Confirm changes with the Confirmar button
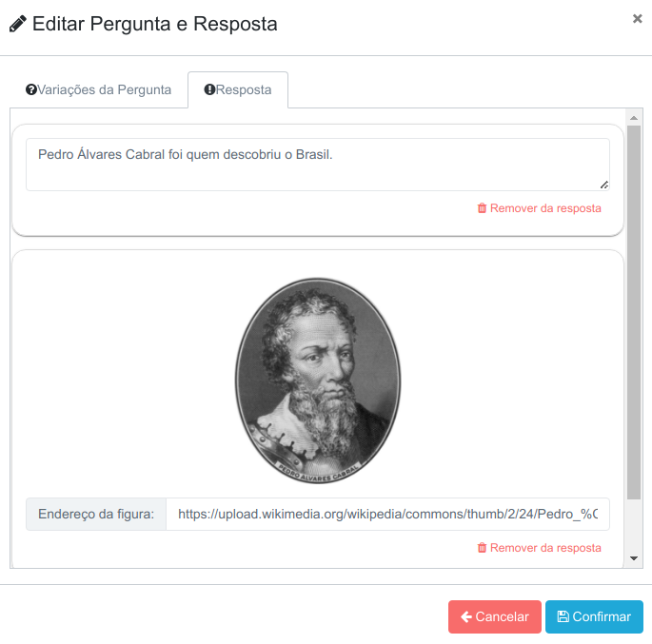Viewport: 652px width, 644px height. click(x=594, y=616)
